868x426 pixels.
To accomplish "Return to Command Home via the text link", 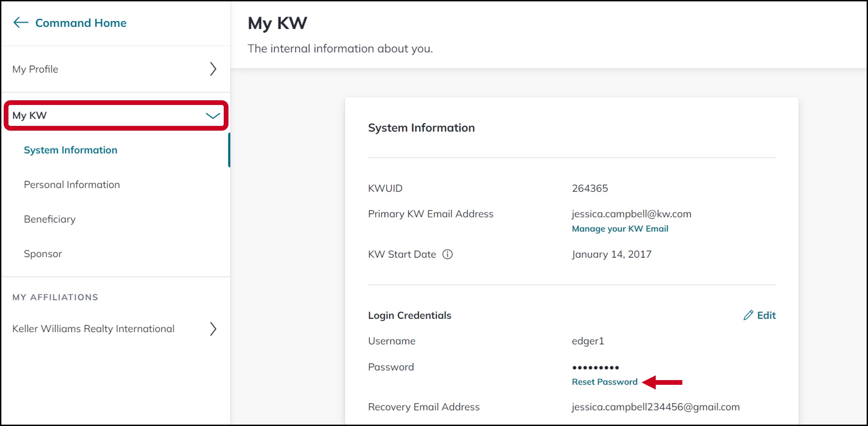I will (81, 23).
